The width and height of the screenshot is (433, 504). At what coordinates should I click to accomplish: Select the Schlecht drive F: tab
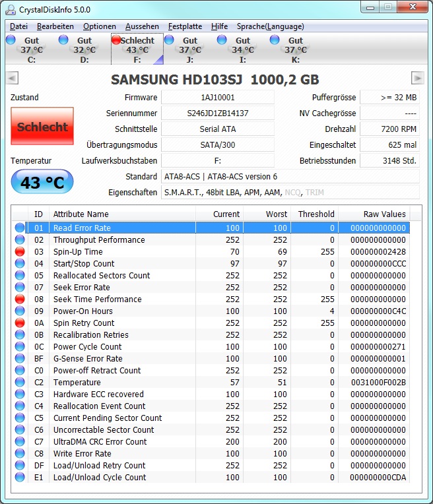tap(137, 49)
